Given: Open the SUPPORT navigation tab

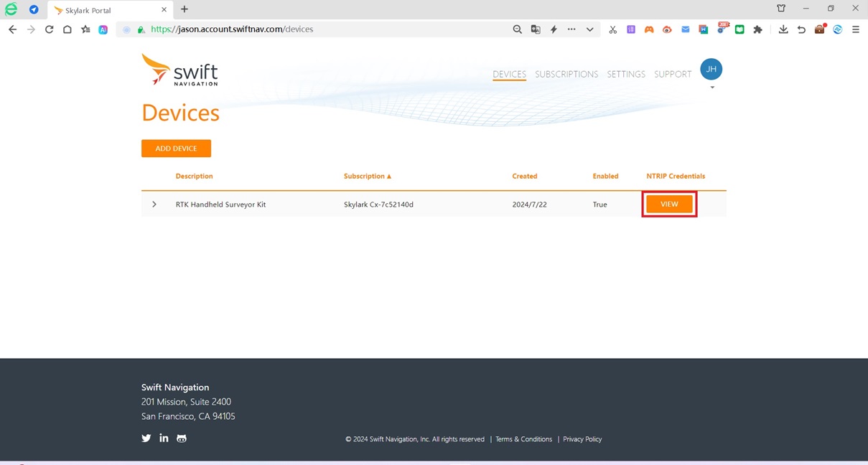Looking at the screenshot, I should pos(673,74).
